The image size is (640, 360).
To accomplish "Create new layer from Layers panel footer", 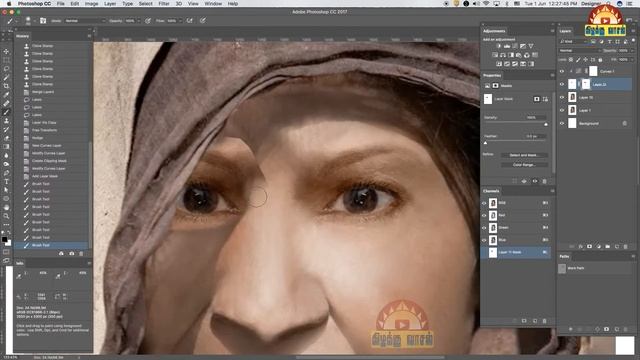I will (617, 247).
